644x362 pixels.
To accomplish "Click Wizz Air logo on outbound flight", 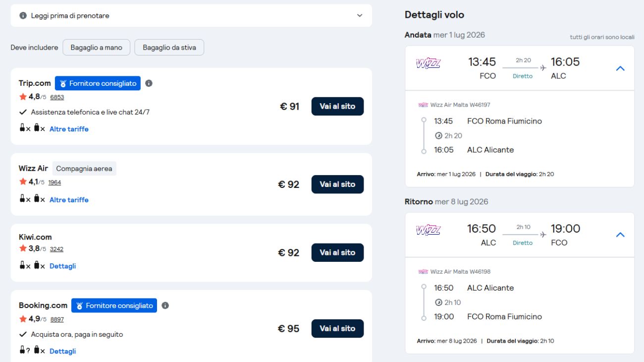I will (428, 63).
